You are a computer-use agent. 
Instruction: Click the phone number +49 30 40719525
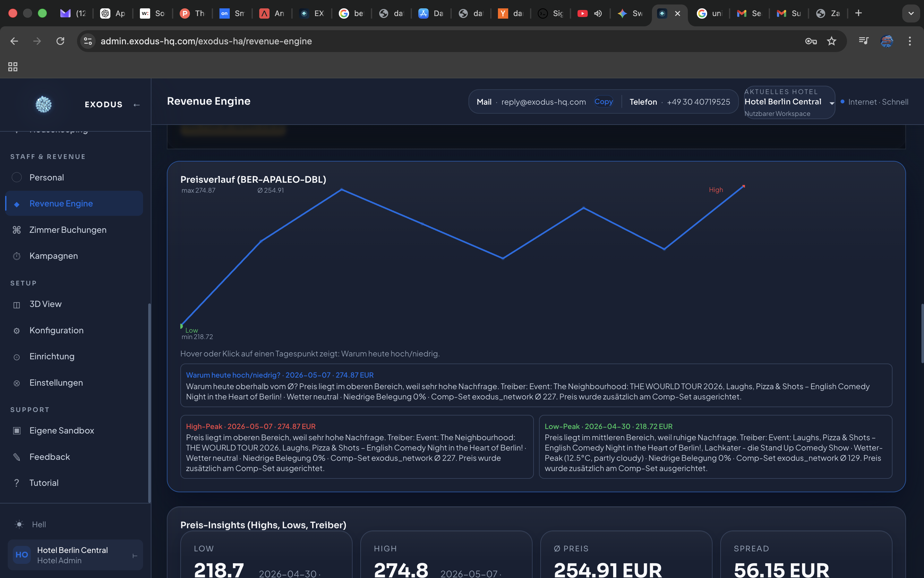pos(698,102)
